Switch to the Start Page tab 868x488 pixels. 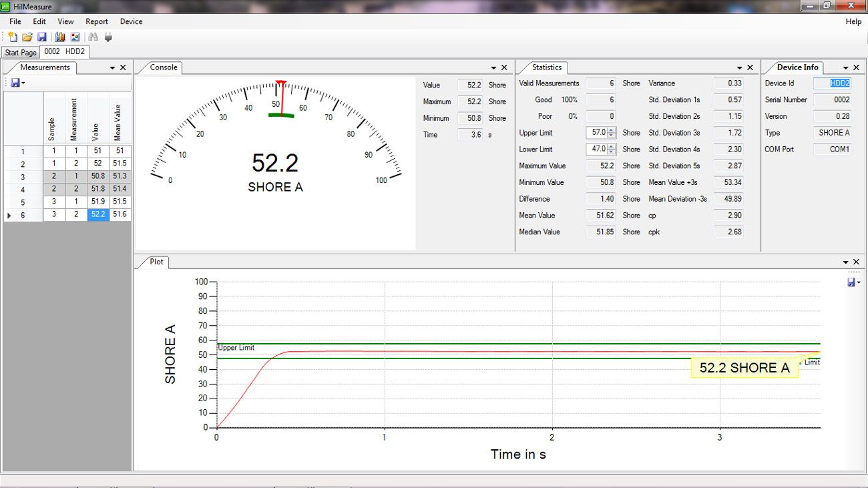coord(21,52)
